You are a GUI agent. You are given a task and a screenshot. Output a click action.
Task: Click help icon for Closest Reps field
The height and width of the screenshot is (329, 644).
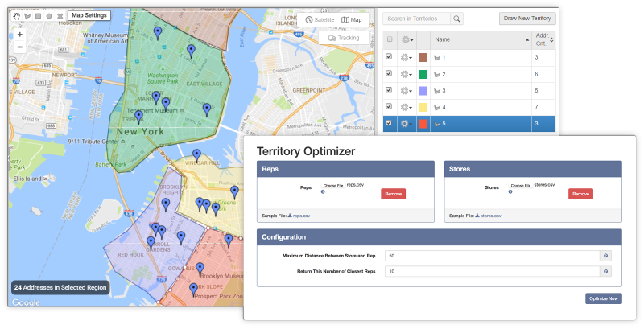[606, 271]
